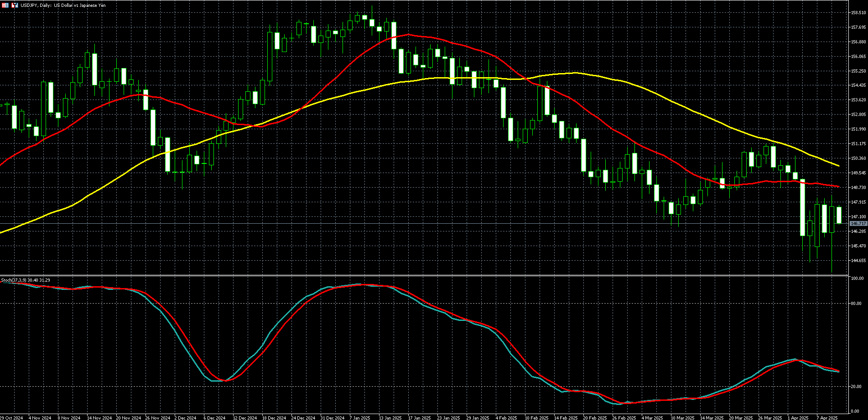868x420 pixels.
Task: Click the One Click Trading panel icon
Action: click(x=15, y=5)
